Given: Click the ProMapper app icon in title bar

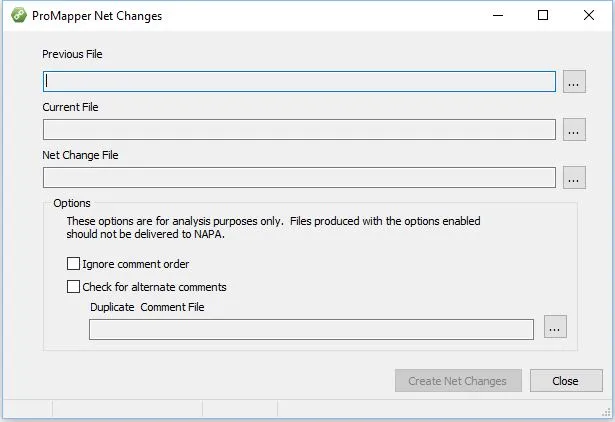Looking at the screenshot, I should (17, 16).
